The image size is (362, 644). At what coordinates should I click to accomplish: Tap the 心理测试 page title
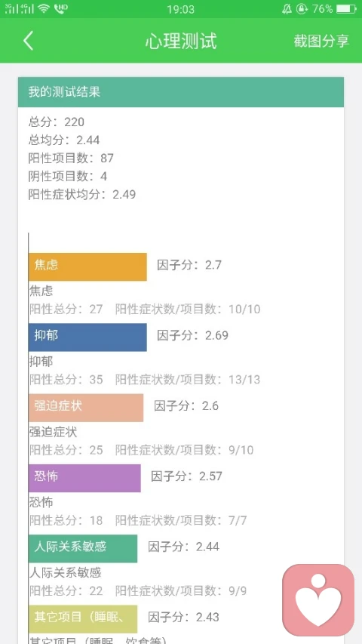pyautogui.click(x=181, y=41)
